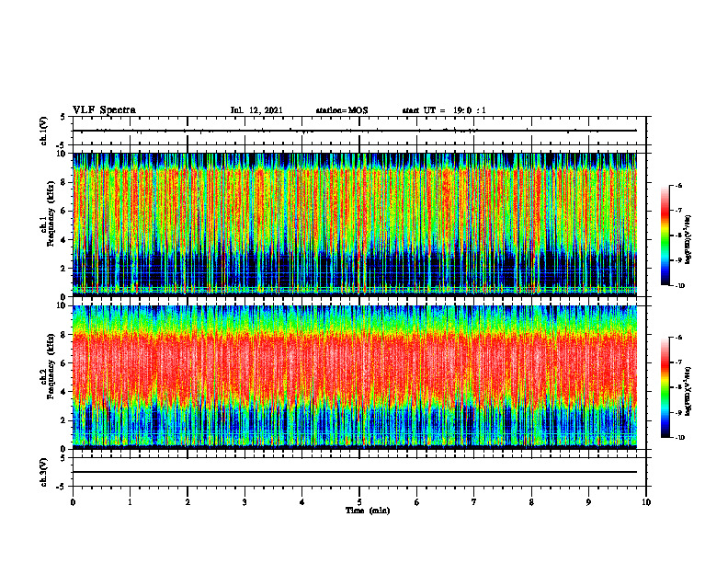The height and width of the screenshot is (563, 728).
Task: Click the "-8" label on ch.2 colorbar
Action: 678,387
